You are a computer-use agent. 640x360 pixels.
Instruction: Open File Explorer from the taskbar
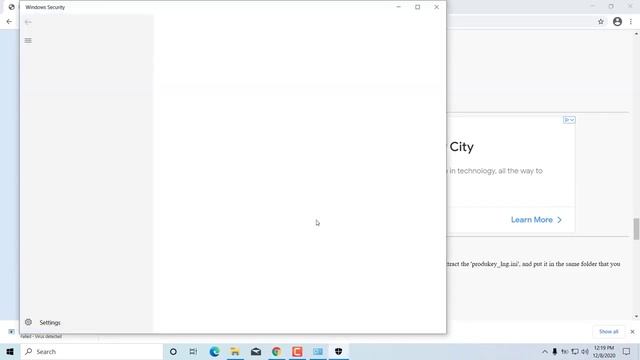[x=235, y=351]
